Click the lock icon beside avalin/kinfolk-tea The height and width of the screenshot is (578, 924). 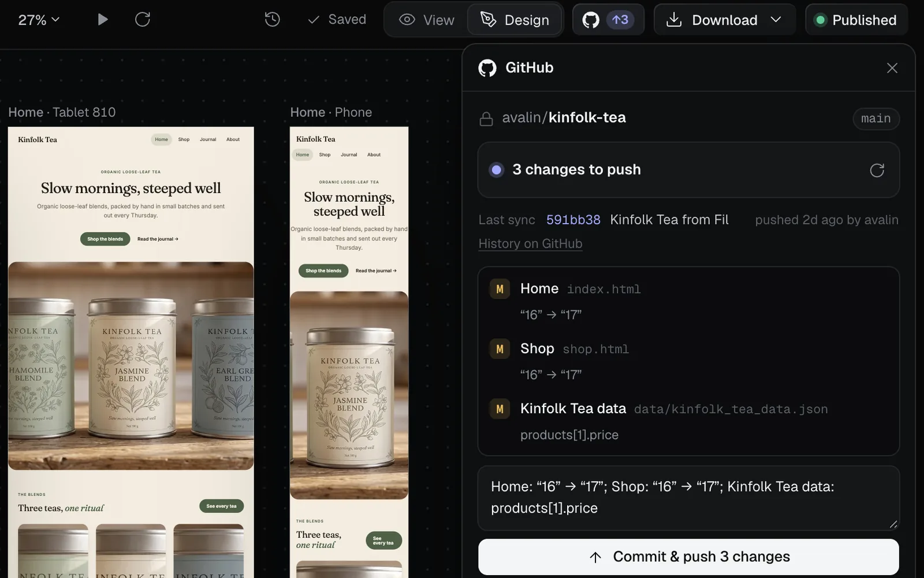(486, 118)
